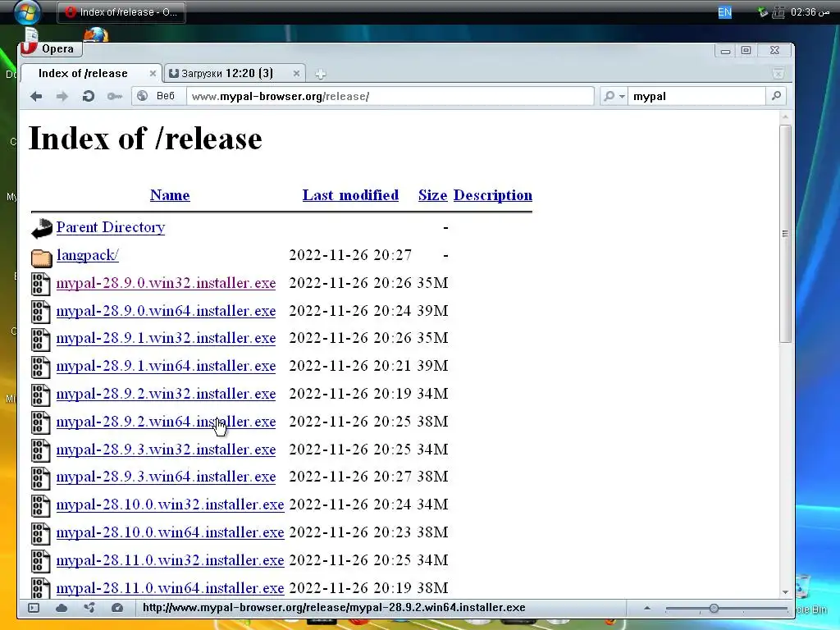Click the langpack folder icon

(x=41, y=258)
